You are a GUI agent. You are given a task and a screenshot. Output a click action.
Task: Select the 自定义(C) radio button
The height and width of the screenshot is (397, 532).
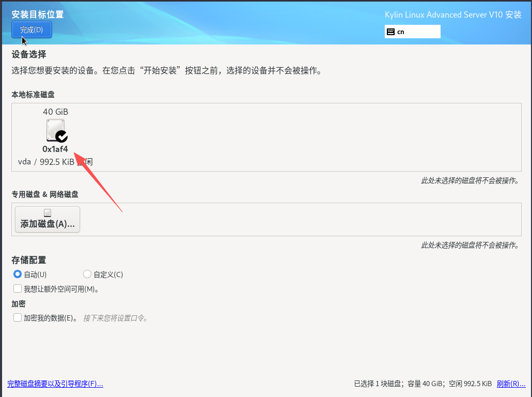[87, 274]
